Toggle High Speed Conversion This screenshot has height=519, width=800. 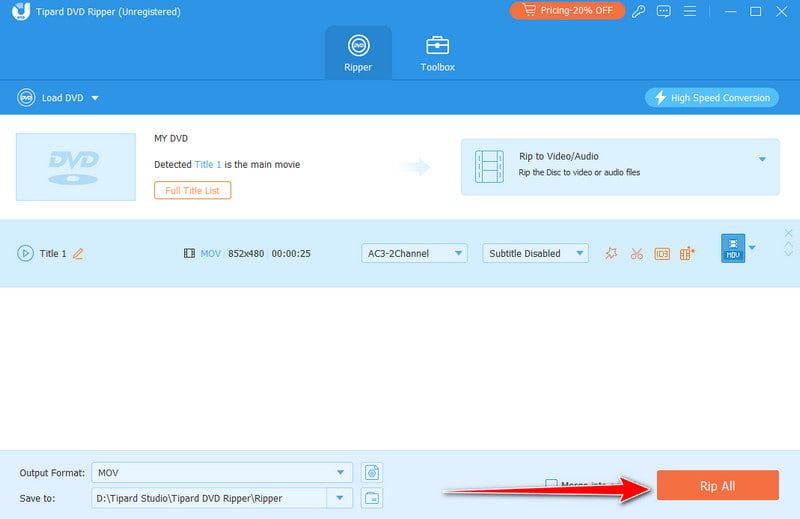(x=712, y=97)
